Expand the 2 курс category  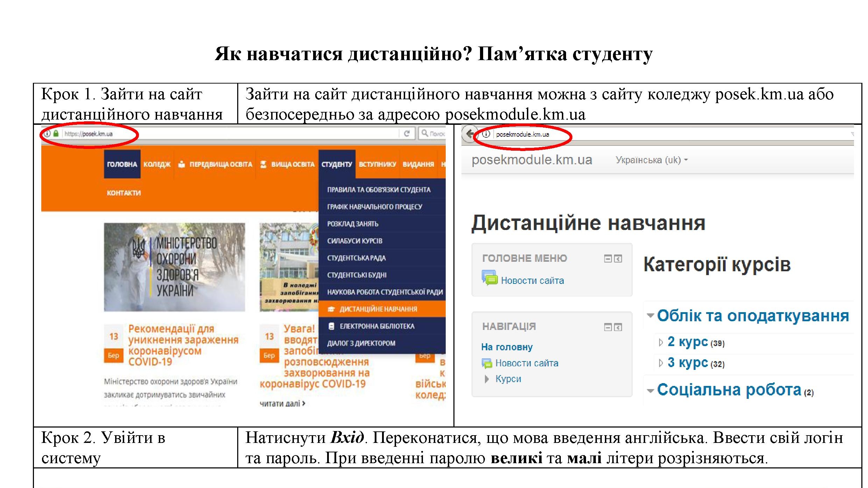tap(661, 343)
